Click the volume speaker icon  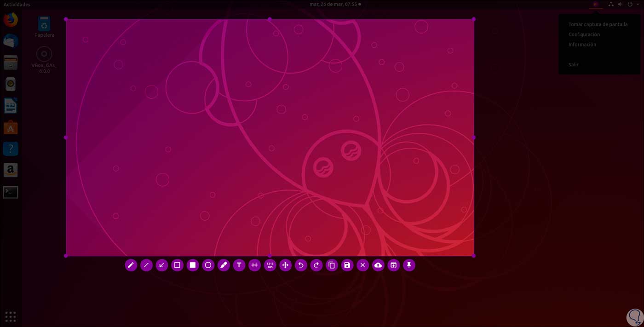(620, 4)
